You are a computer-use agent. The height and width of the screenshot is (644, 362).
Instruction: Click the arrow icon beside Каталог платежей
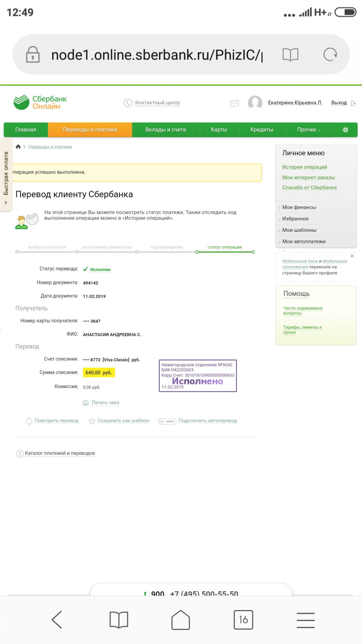point(20,454)
